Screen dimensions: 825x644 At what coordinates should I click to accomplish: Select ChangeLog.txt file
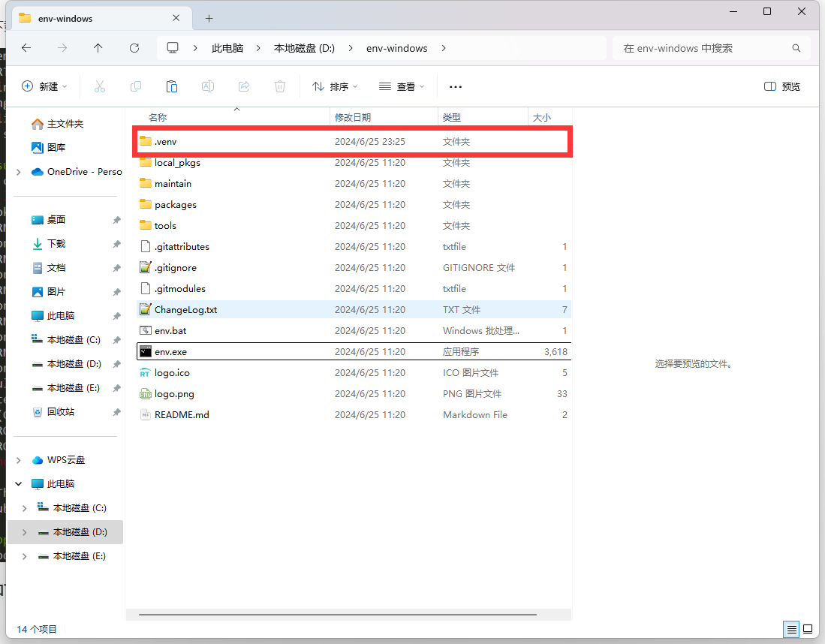[354, 310]
